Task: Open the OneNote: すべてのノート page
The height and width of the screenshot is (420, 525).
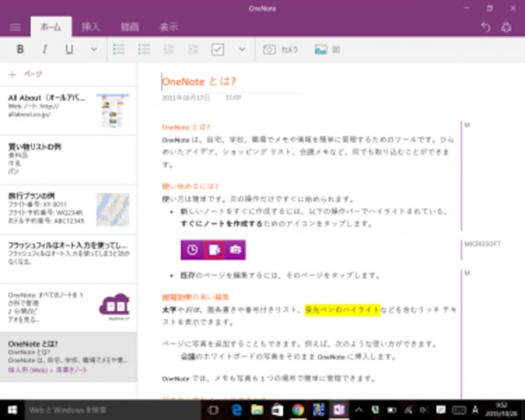Action: pos(68,308)
